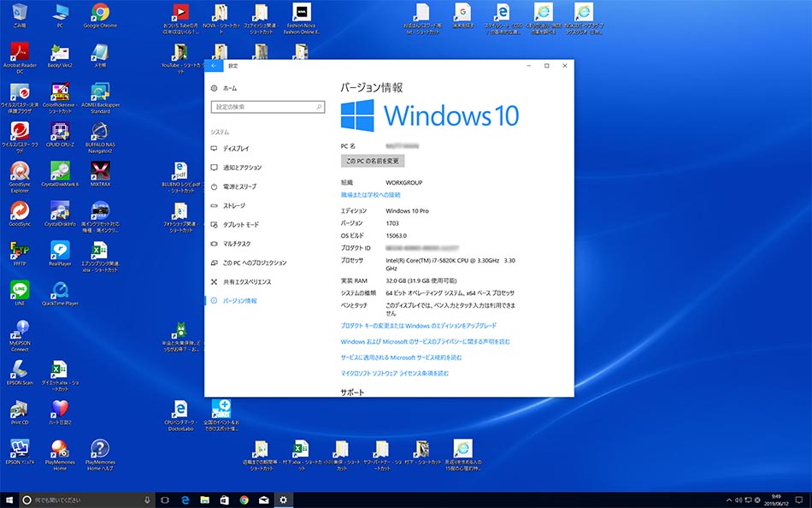Open the CPUID CPU-Z shortcut
The width and height of the screenshot is (812, 508).
[x=60, y=132]
